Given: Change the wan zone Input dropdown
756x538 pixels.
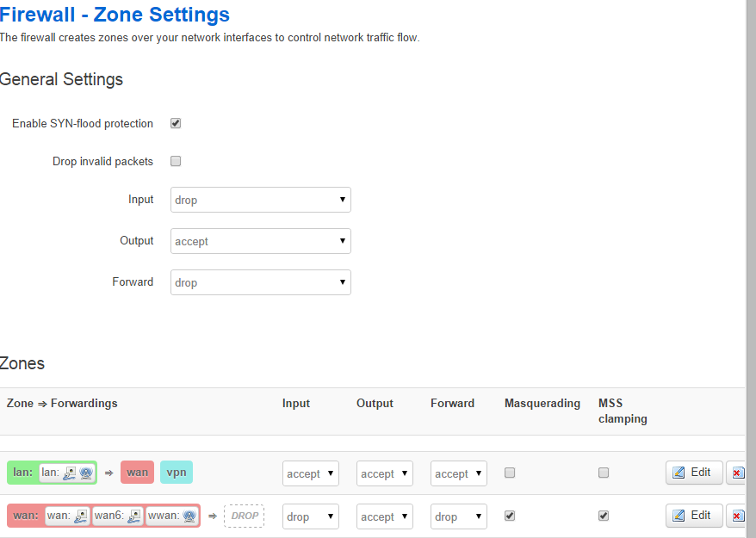Looking at the screenshot, I should click(310, 516).
